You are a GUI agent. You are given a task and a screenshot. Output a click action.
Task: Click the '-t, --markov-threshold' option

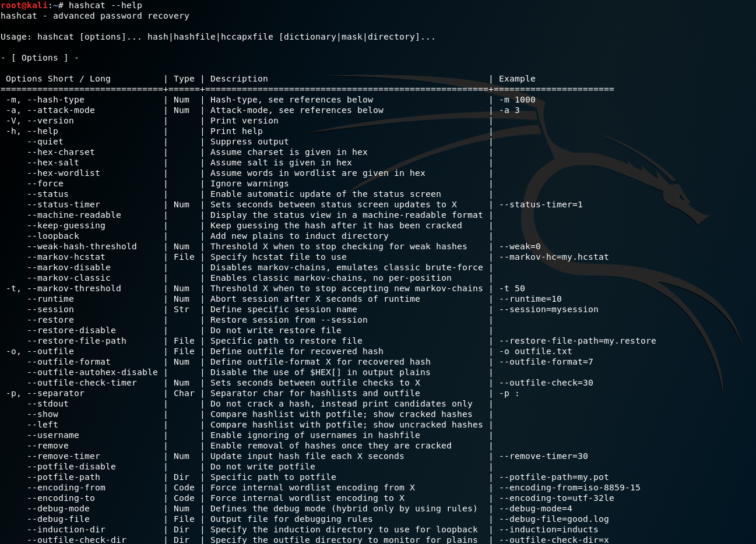tap(64, 288)
